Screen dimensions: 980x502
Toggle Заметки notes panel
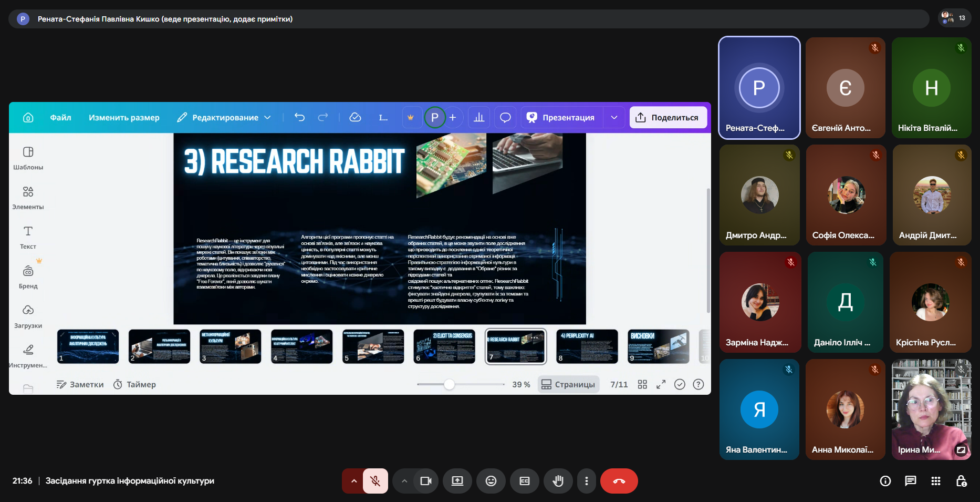point(80,384)
